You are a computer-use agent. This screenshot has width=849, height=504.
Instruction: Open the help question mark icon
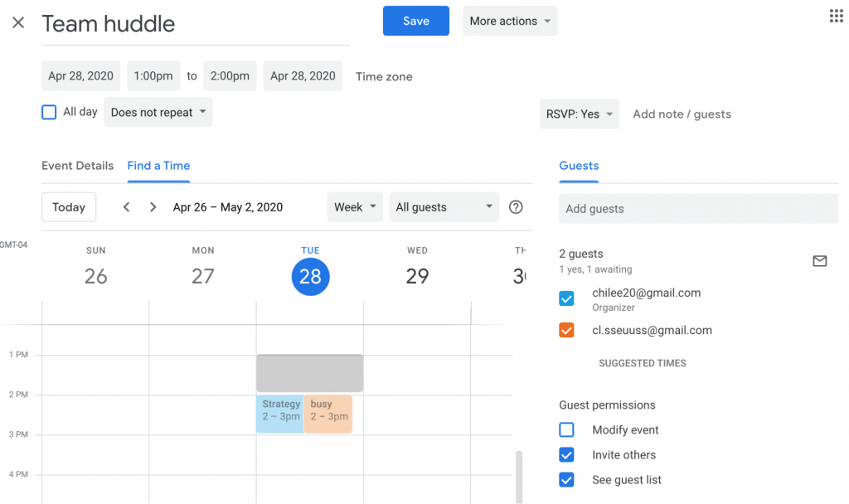tap(516, 207)
